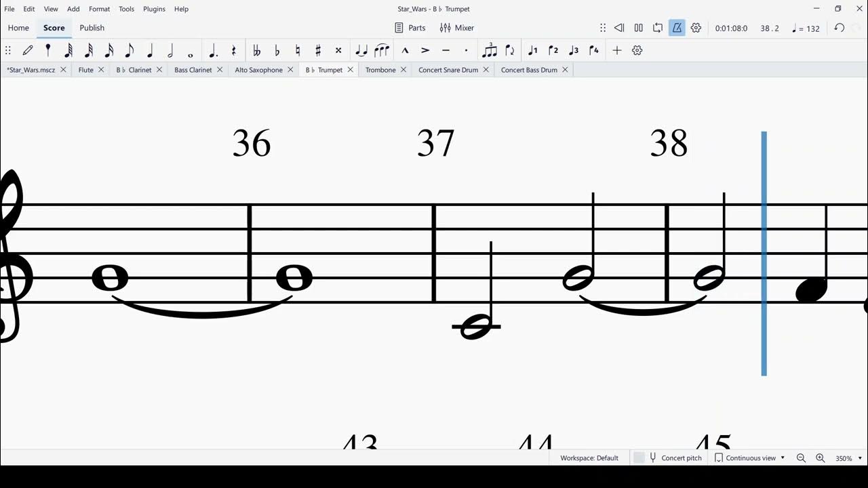Click the plus Add toolbar button
The image size is (868, 488).
click(616, 50)
